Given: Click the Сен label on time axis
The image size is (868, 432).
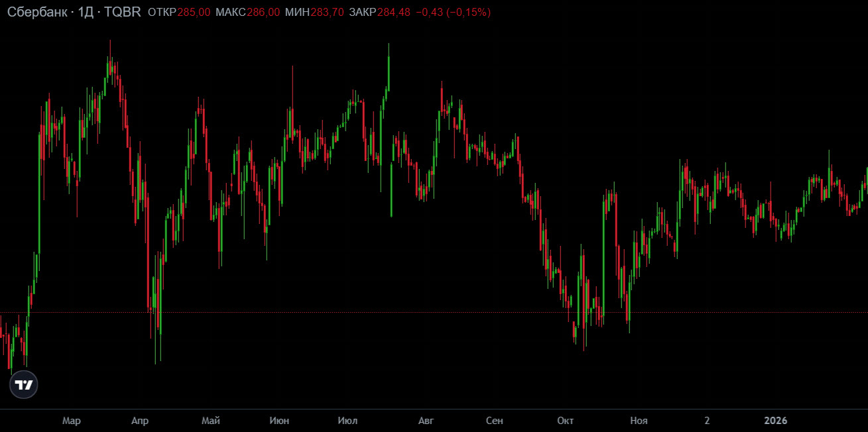Looking at the screenshot, I should pos(494,421).
